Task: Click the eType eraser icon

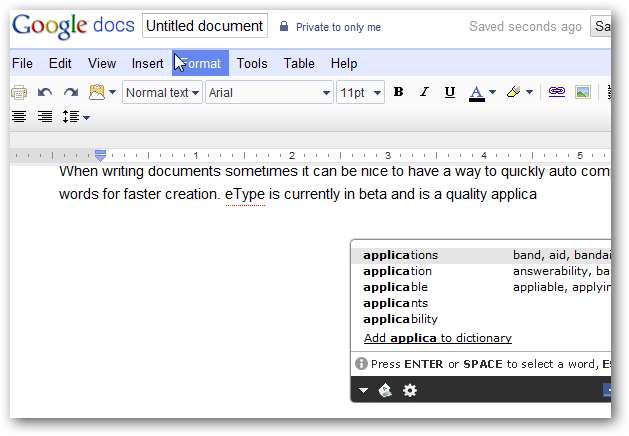Action: coord(385,390)
